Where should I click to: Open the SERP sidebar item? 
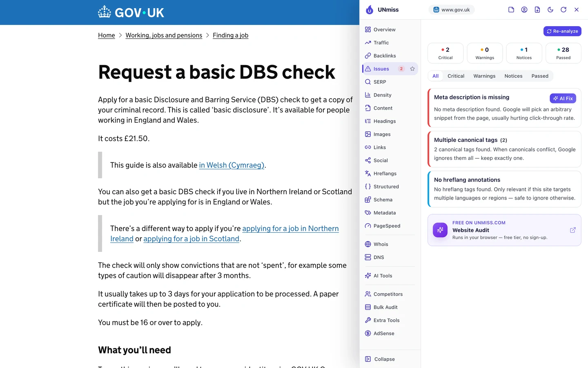point(390,82)
